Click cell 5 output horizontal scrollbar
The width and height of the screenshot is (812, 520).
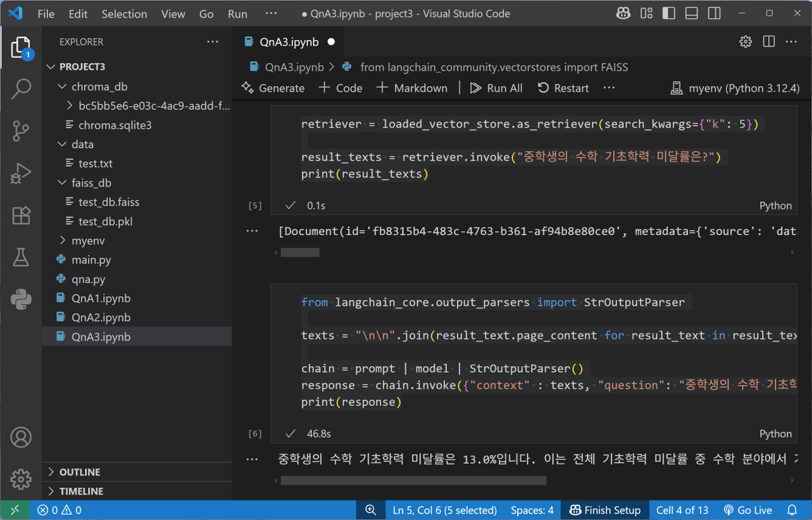(300, 252)
